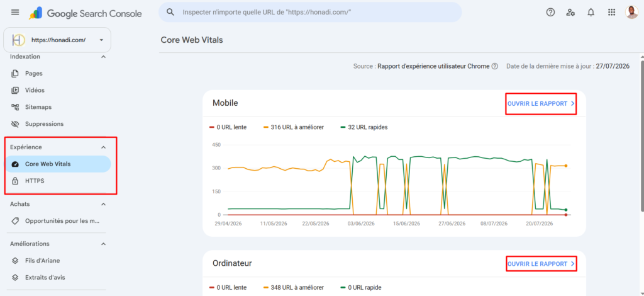Click the honadi.com property logo icon

pyautogui.click(x=18, y=40)
